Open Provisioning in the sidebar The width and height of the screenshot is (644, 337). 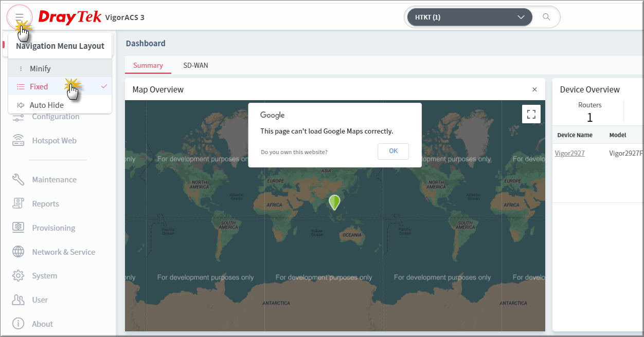coord(53,228)
